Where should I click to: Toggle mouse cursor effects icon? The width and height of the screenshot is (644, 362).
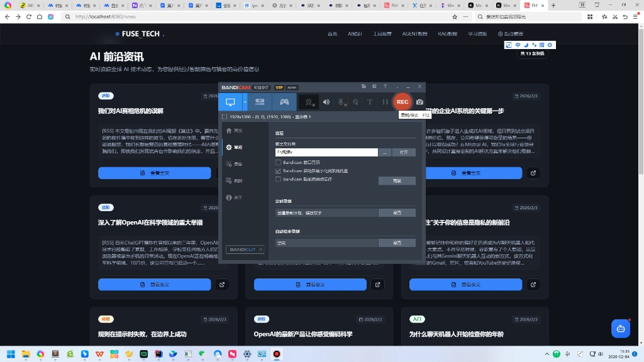(x=356, y=102)
